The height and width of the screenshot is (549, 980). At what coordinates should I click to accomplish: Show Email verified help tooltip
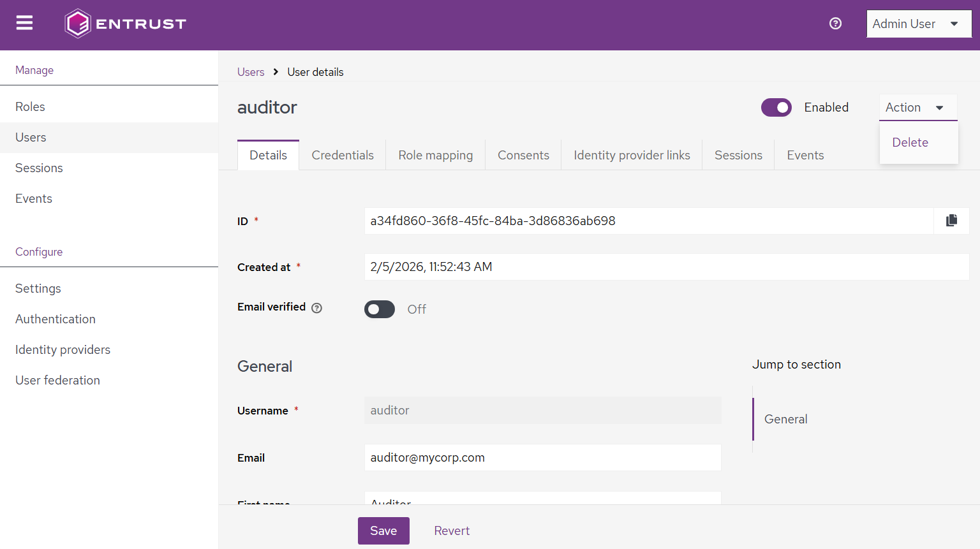pyautogui.click(x=317, y=308)
